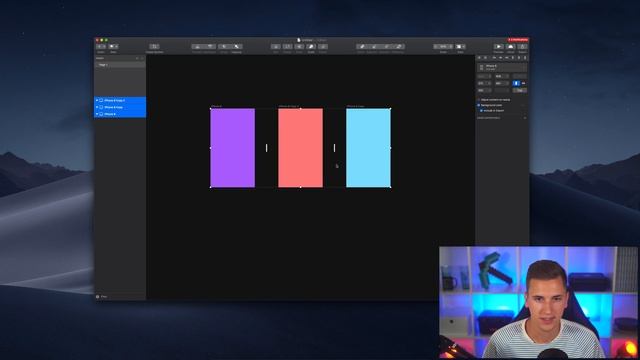
Task: Click the Intersect boolean operation icon
Action: (x=387, y=47)
